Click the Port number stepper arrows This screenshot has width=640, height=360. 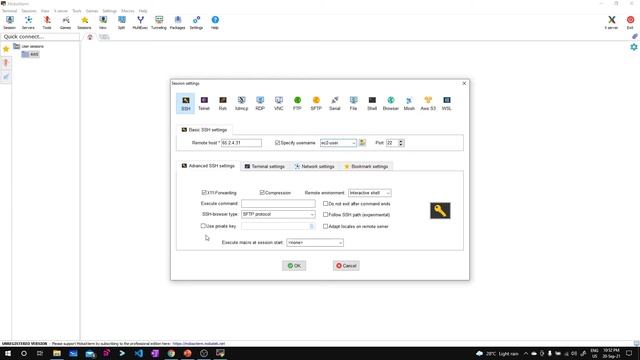401,143
